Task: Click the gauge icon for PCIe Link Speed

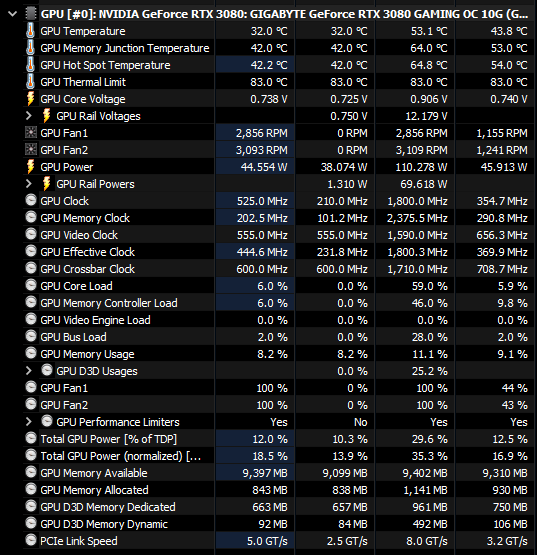Action: [31, 540]
